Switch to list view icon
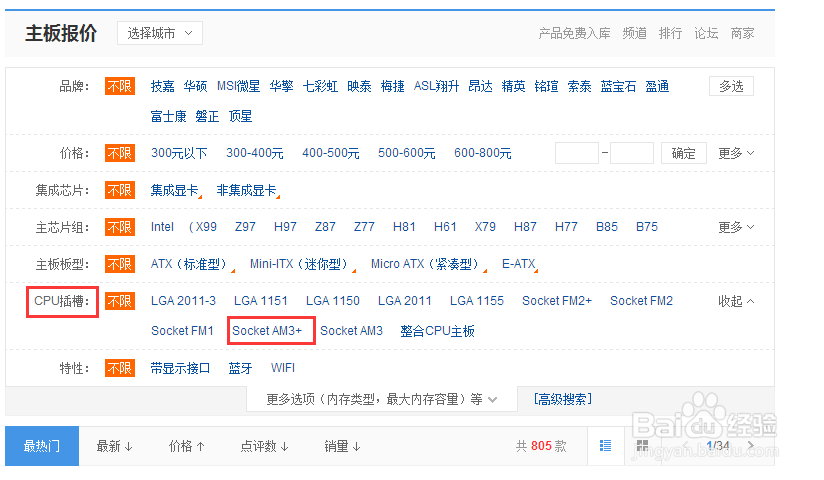The image size is (824, 480). (605, 446)
